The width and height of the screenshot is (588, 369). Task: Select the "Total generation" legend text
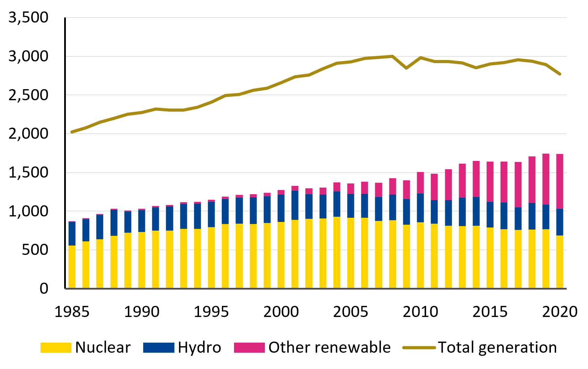497,347
